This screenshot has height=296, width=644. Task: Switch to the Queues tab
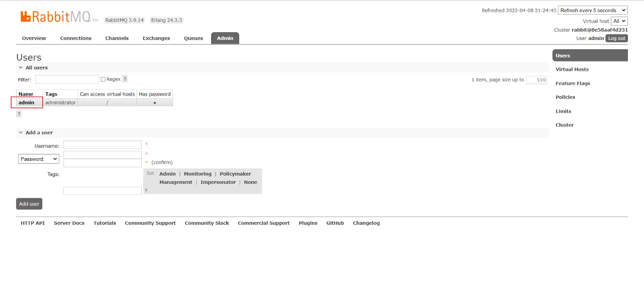[x=194, y=38]
